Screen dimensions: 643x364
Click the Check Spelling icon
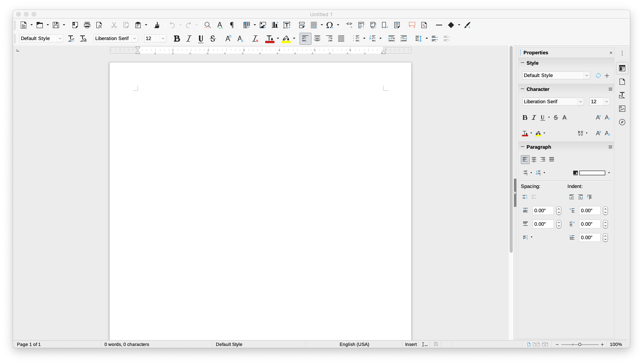click(220, 25)
